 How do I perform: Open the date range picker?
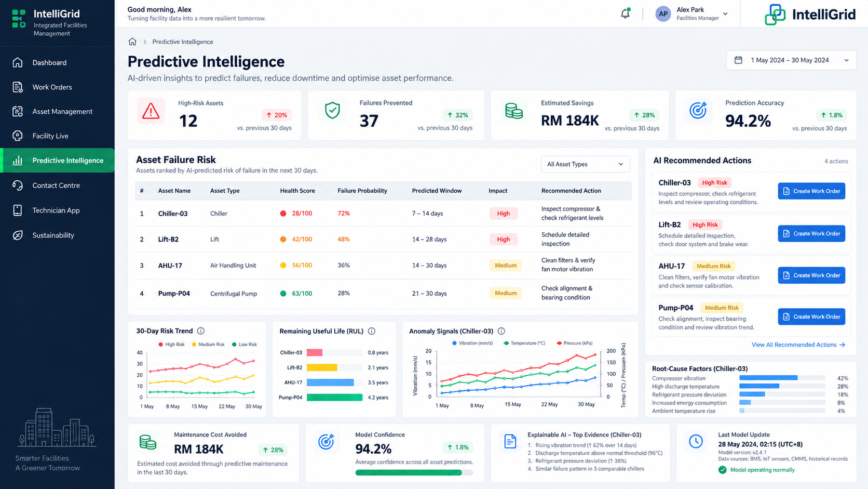click(791, 60)
